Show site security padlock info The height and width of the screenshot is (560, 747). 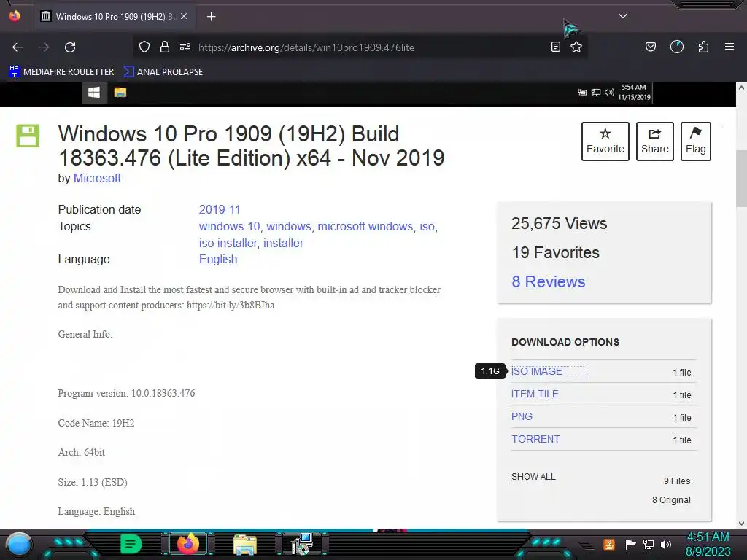165,47
